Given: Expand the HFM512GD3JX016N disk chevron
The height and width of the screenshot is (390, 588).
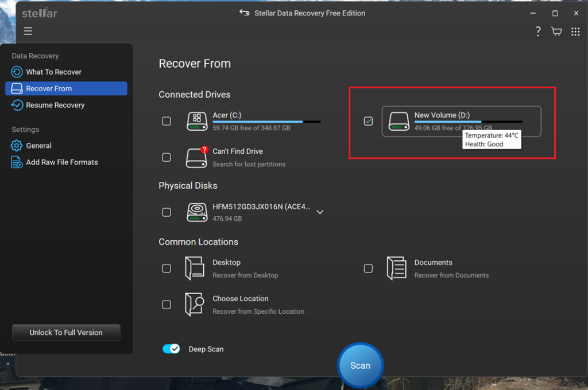Looking at the screenshot, I should (x=320, y=212).
